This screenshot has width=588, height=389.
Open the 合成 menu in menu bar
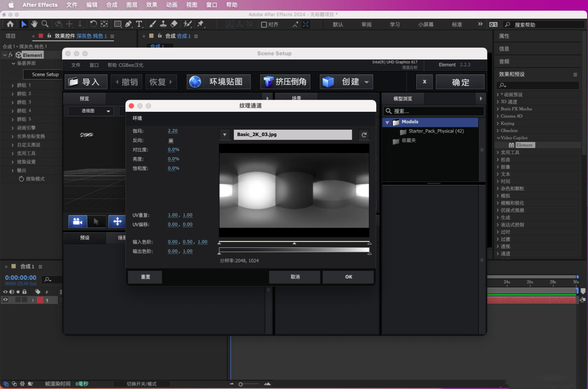click(112, 5)
